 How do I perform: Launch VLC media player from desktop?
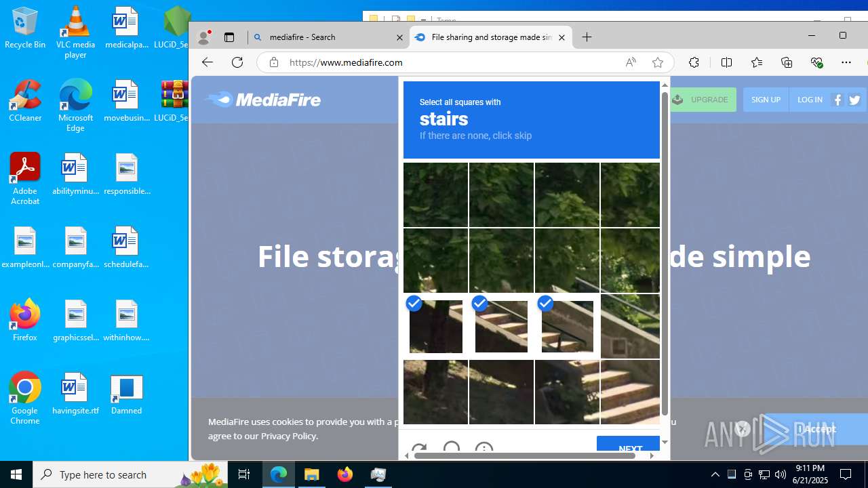(75, 32)
